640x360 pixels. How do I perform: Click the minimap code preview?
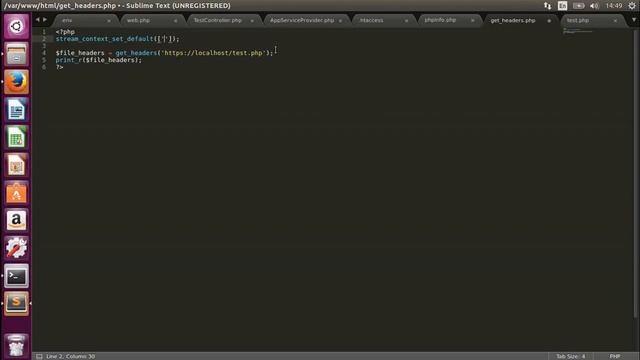tap(578, 31)
